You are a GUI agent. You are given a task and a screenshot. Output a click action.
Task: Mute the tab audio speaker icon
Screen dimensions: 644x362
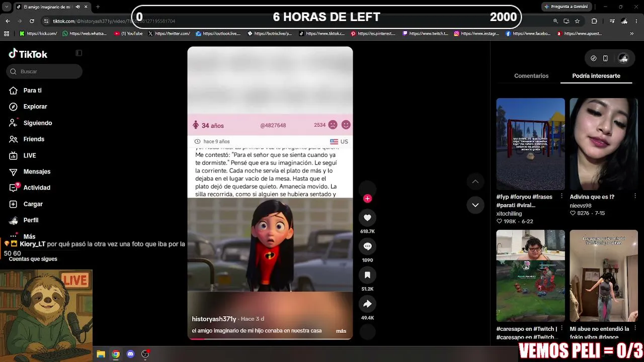[x=78, y=7]
